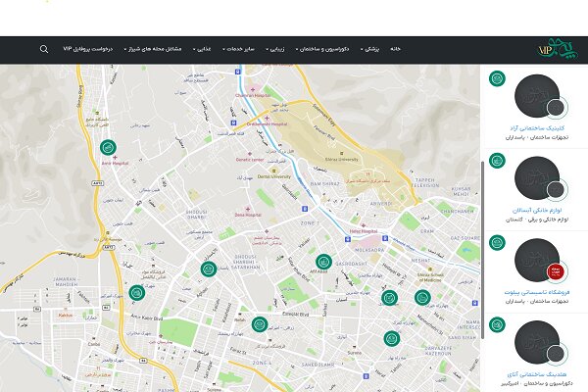Expand the سایر خدمات dropdown
This screenshot has height=392, width=588.
pos(238,49)
